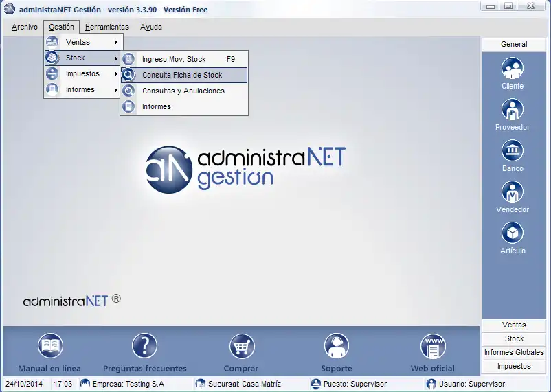Select Impuestos in the Gestión menu
This screenshot has height=392, width=551.
tap(83, 73)
